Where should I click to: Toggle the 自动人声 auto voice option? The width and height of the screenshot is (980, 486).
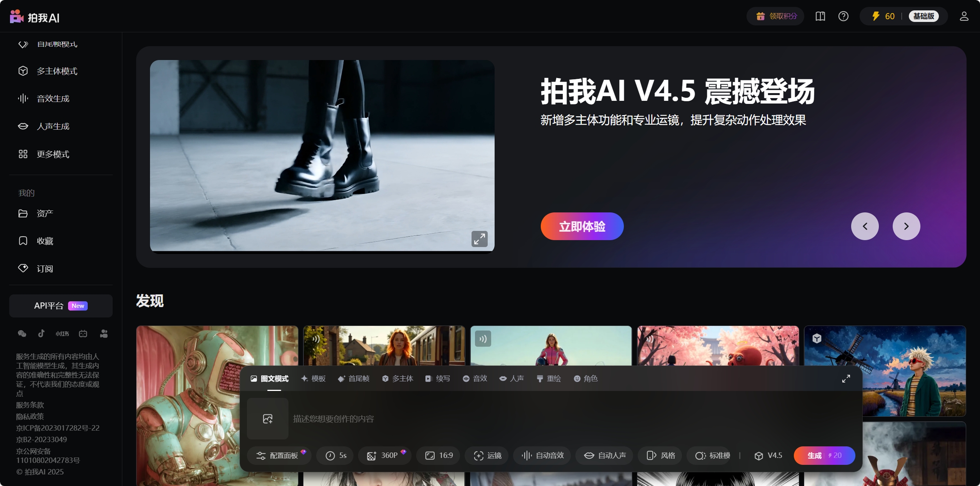tap(605, 456)
